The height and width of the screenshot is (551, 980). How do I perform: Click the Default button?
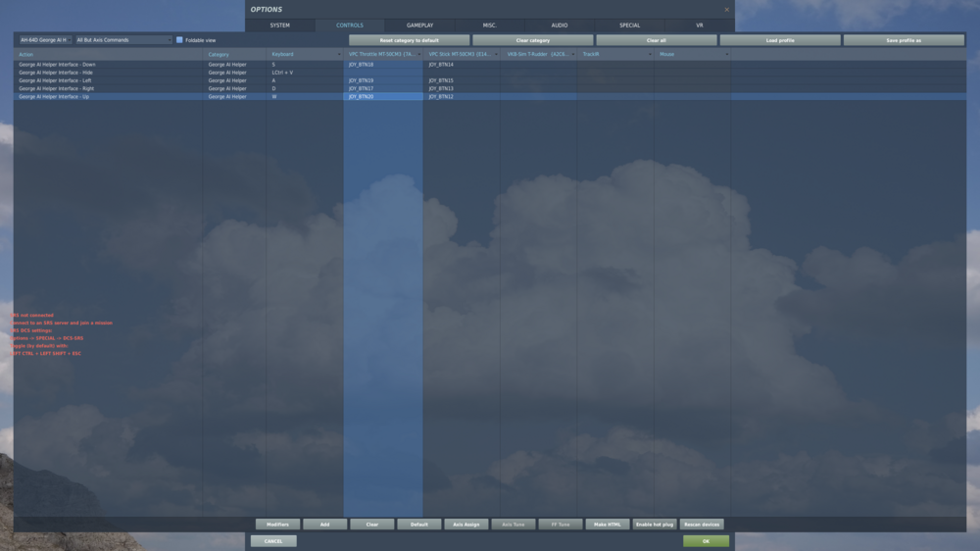419,525
